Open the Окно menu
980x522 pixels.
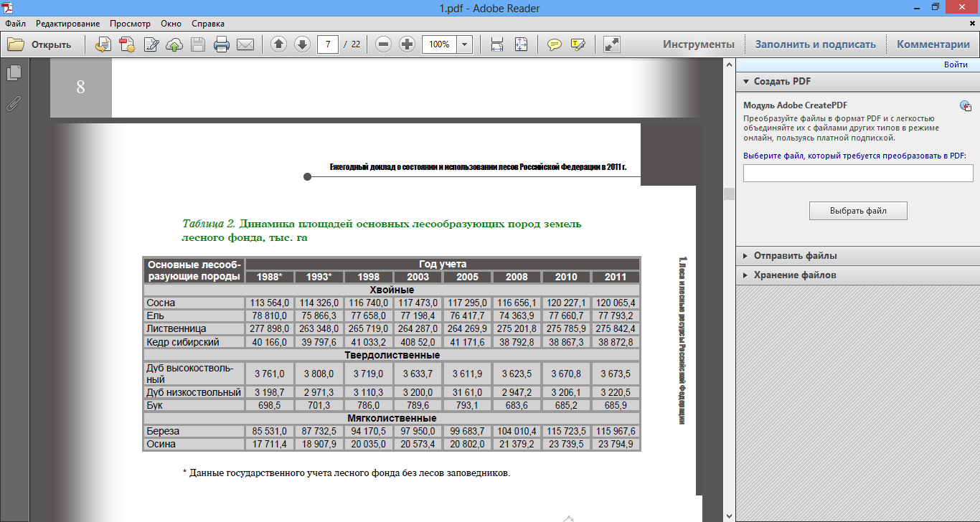(171, 24)
